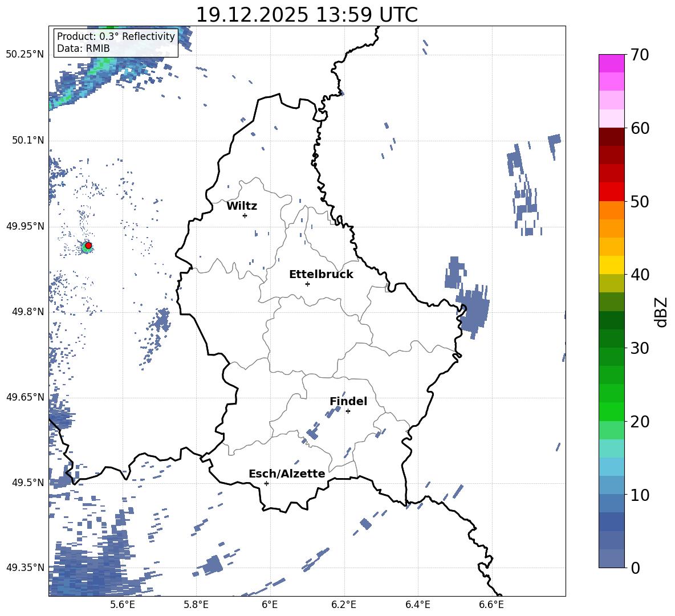This screenshot has height=616, width=675.
Task: Click the colorbar tick value 50
Action: click(x=640, y=202)
